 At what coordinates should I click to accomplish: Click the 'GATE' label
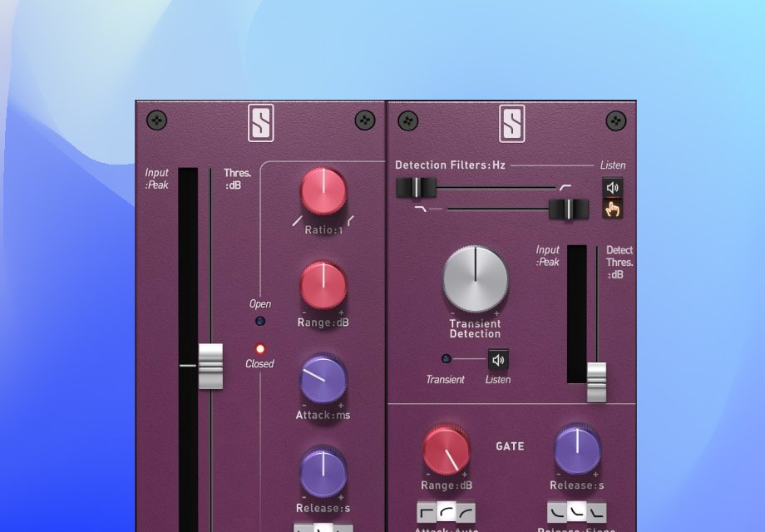[510, 446]
